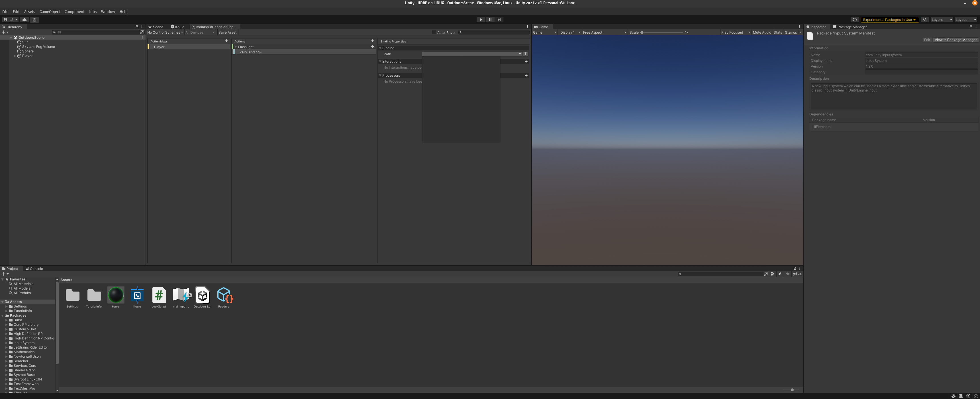Toggle Gizmos in Game view

coord(791,32)
